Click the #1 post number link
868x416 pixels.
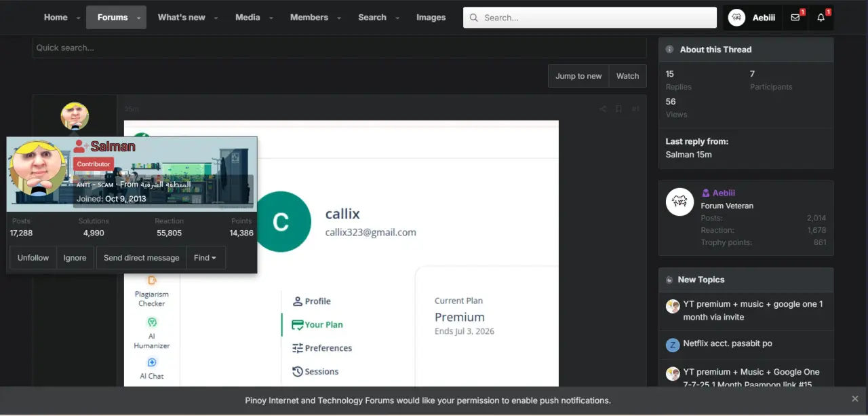(635, 109)
